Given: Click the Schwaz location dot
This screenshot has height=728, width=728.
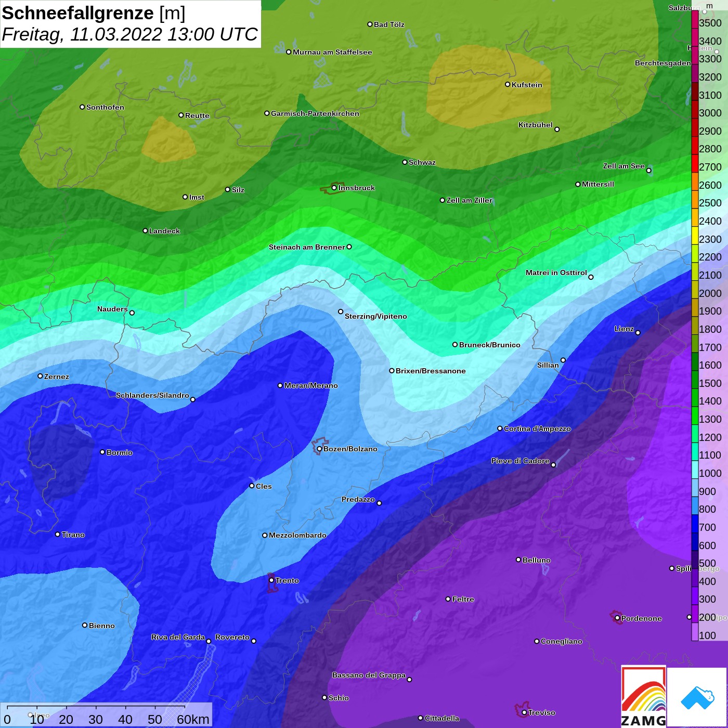Looking at the screenshot, I should pyautogui.click(x=405, y=162).
